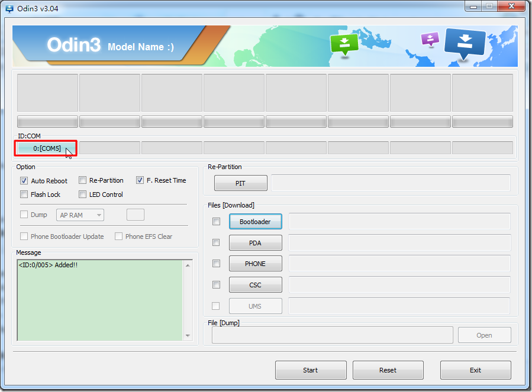Image resolution: width=532 pixels, height=392 pixels.
Task: Click the Odin3 app icon in title bar
Action: click(x=9, y=8)
